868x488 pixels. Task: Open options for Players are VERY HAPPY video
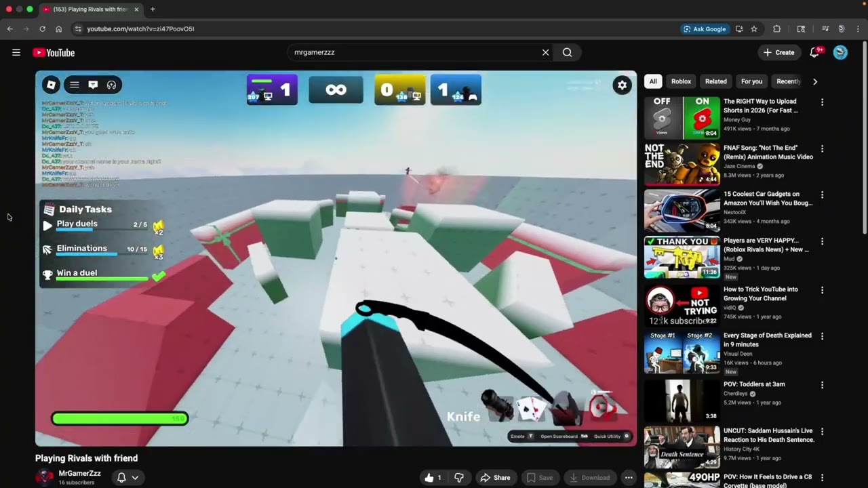click(x=822, y=241)
